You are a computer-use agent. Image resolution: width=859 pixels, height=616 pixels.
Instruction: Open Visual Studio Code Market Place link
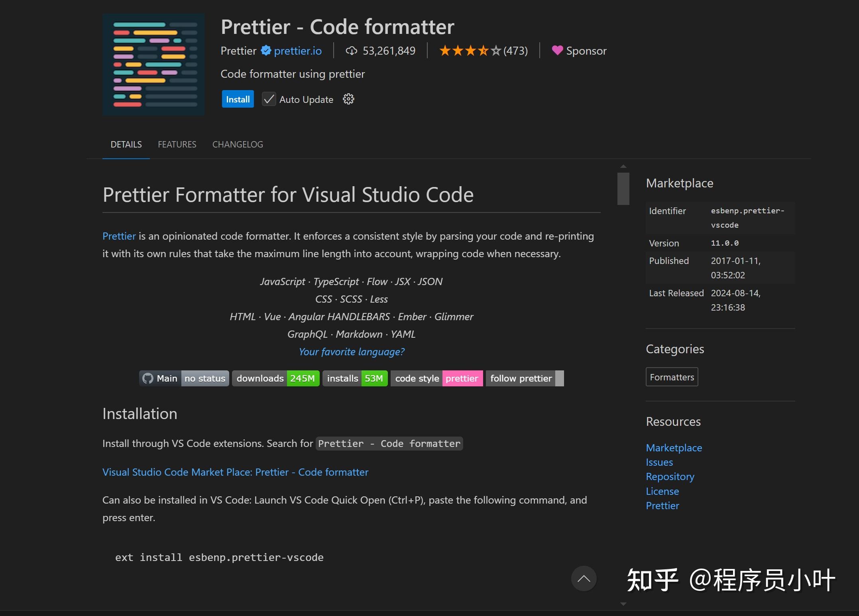click(235, 472)
